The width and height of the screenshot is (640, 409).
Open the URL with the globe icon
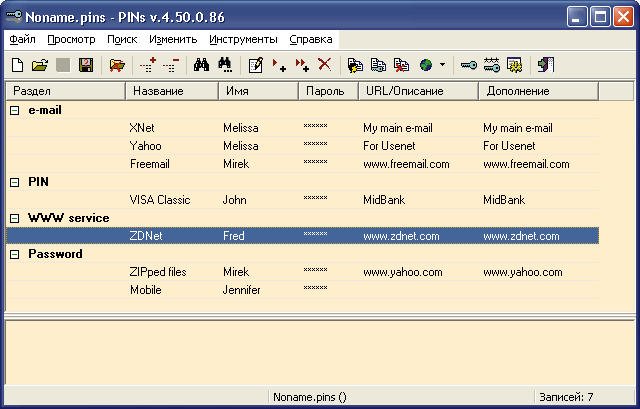point(426,65)
